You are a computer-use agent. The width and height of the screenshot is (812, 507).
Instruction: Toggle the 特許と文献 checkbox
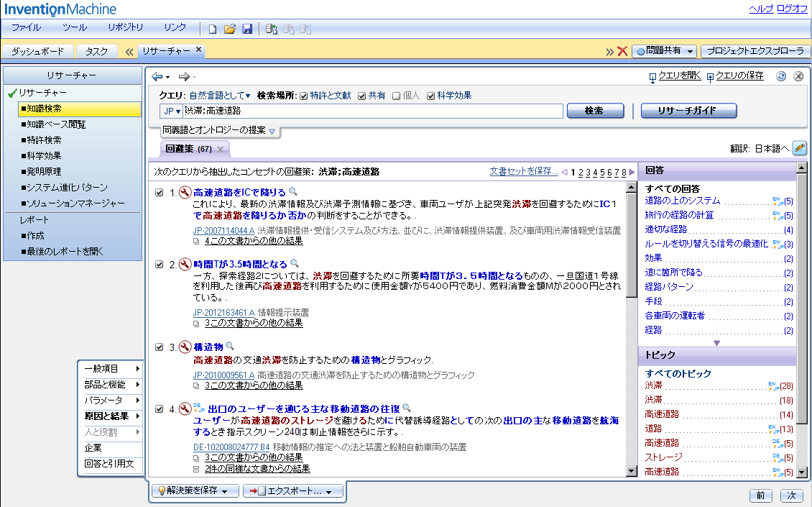click(x=303, y=96)
